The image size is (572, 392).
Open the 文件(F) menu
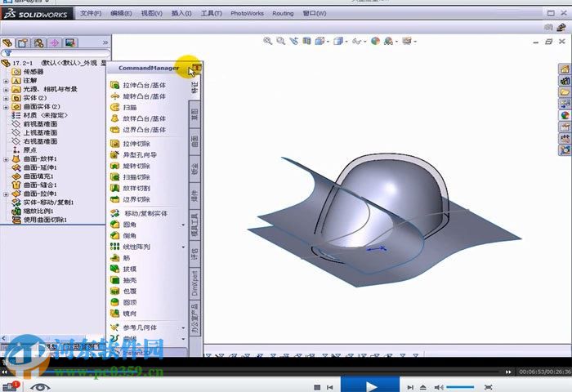coord(91,13)
